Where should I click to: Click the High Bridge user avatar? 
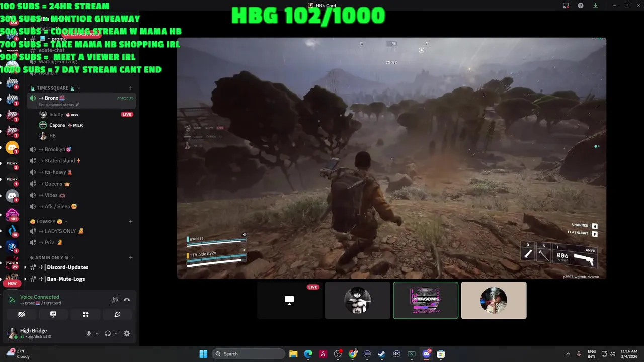[11, 333]
